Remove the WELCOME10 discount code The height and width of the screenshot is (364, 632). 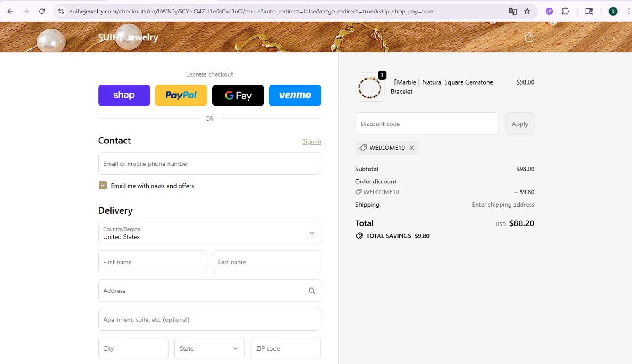(x=412, y=148)
